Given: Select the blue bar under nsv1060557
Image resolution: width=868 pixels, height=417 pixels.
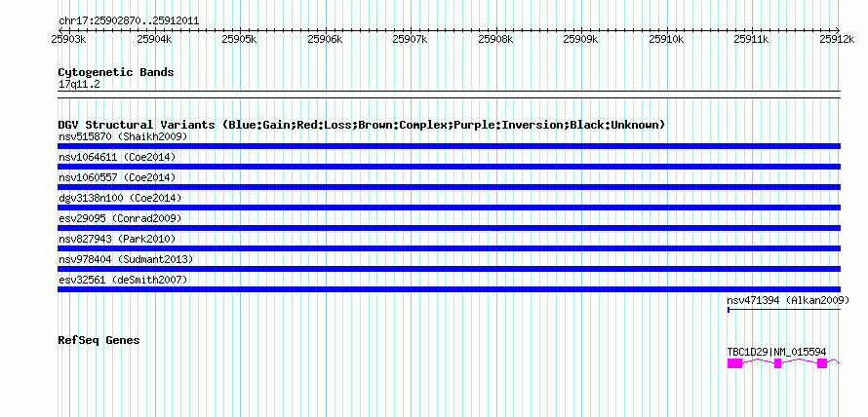Looking at the screenshot, I should point(449,187).
